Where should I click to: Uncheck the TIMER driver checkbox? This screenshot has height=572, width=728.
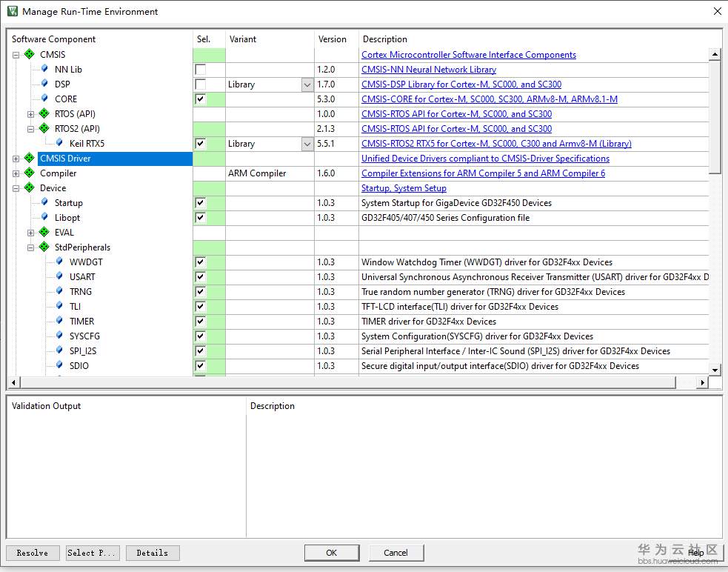200,321
